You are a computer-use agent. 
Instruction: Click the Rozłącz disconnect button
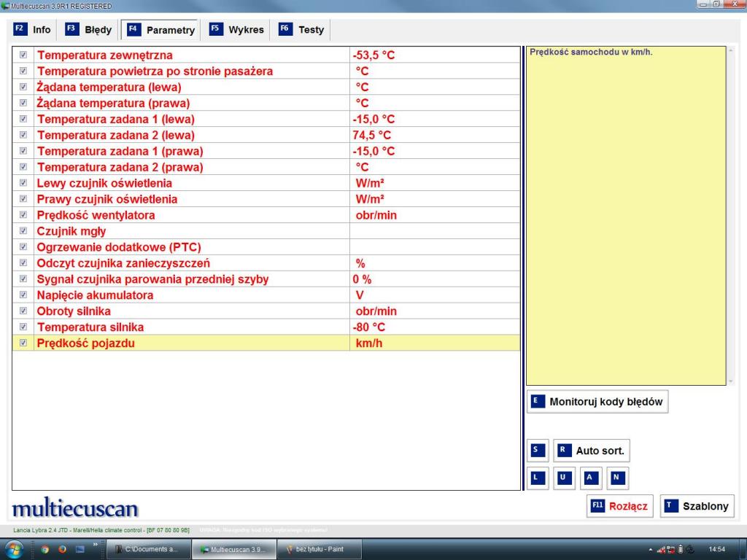[x=619, y=506]
